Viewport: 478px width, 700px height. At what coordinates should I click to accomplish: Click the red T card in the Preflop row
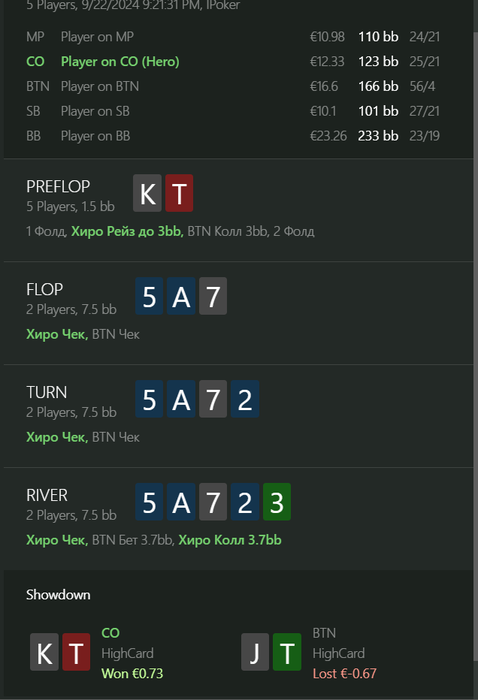(179, 193)
